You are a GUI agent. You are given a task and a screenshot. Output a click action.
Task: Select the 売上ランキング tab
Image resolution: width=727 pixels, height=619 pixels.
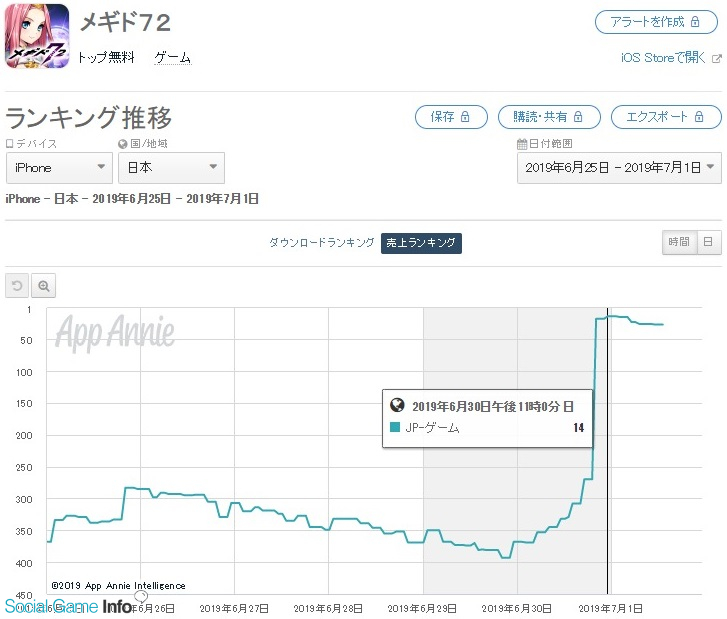tap(421, 243)
